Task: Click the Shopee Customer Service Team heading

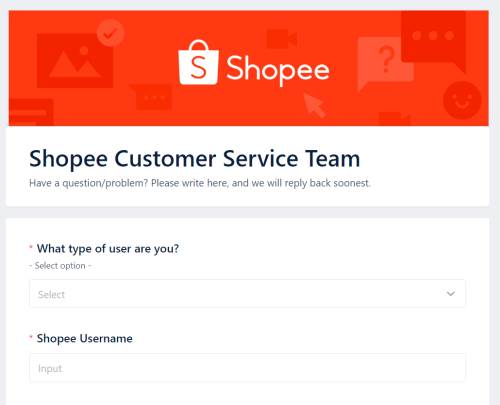Action: point(195,159)
